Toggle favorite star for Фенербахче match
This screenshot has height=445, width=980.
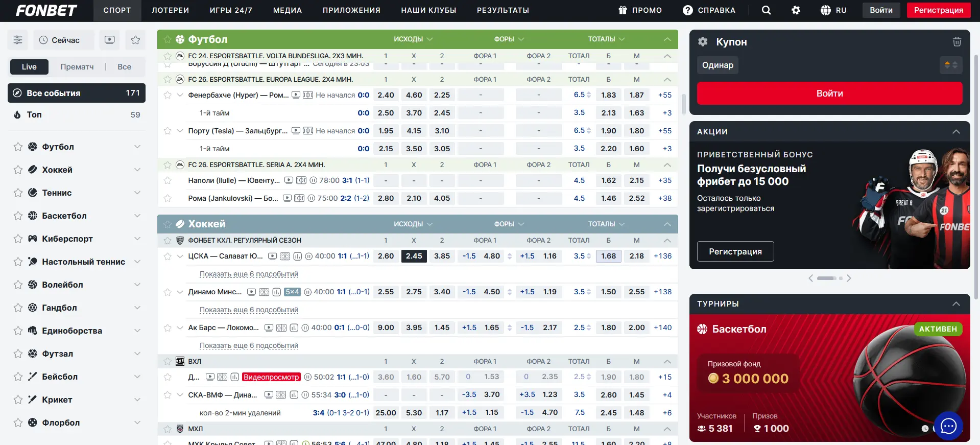coord(168,95)
